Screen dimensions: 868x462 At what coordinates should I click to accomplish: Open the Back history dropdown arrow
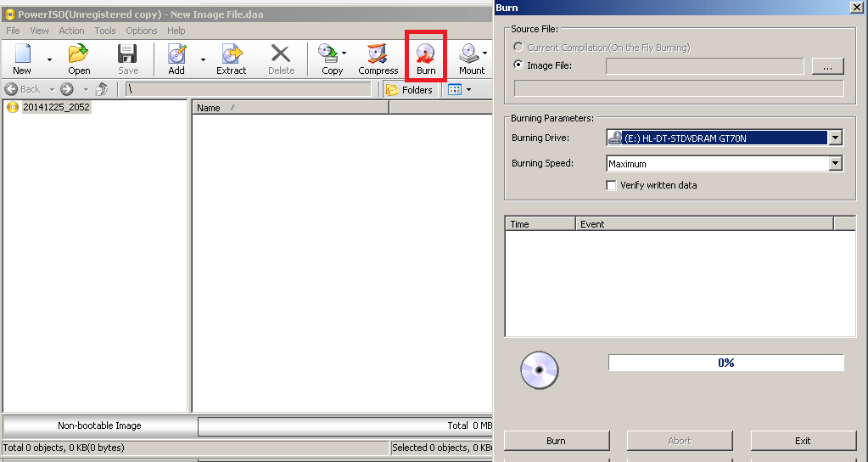(52, 89)
